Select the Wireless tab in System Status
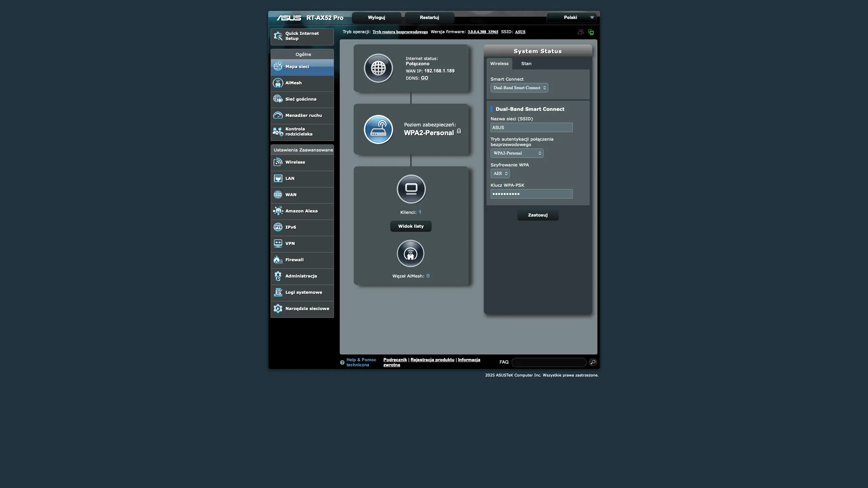Screen dimensions: 868x488 click(499, 63)
